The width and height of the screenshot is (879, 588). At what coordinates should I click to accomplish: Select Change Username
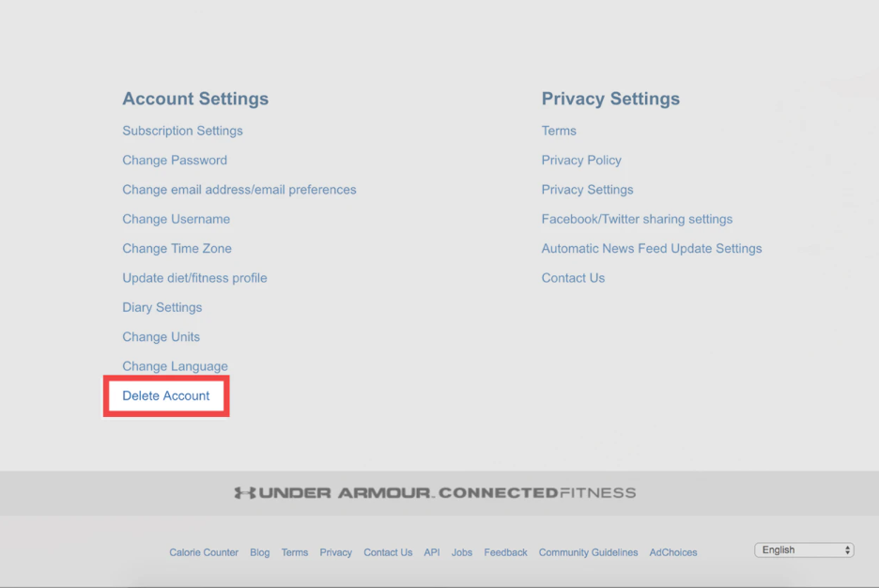point(176,219)
